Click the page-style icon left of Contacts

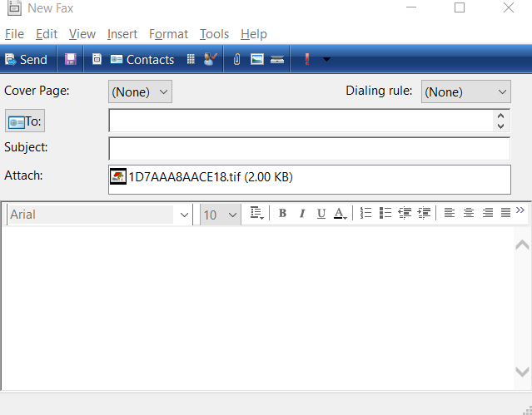click(x=97, y=59)
